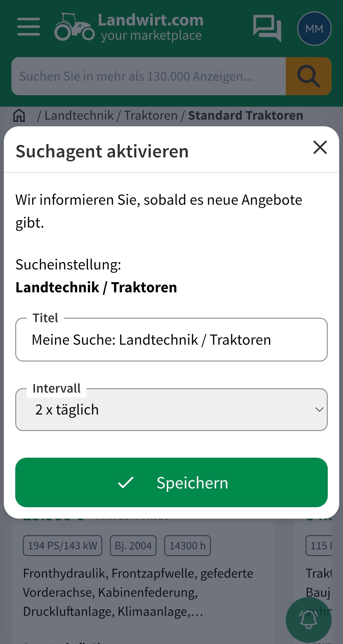
Task: Click the Bj. 2004 year badge
Action: coord(133,545)
